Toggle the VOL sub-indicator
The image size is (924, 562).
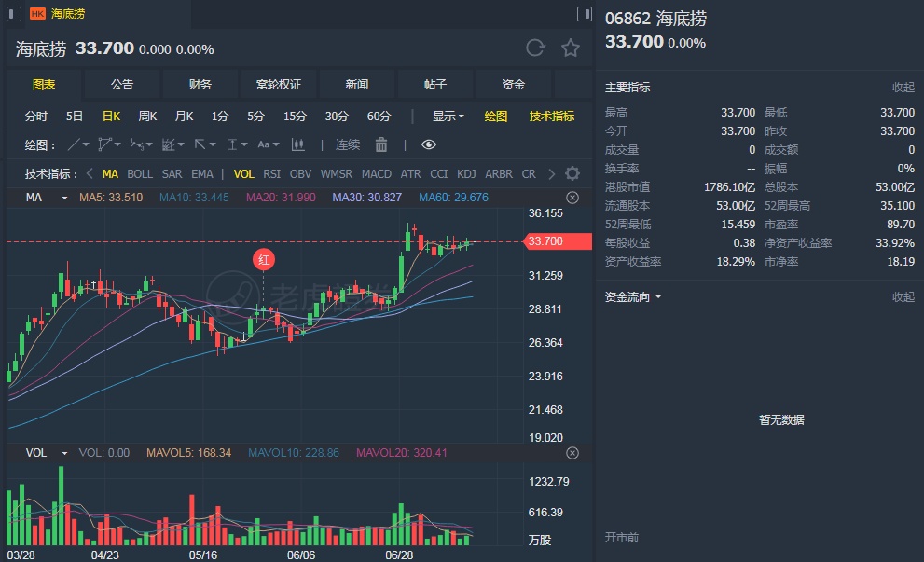pos(243,173)
